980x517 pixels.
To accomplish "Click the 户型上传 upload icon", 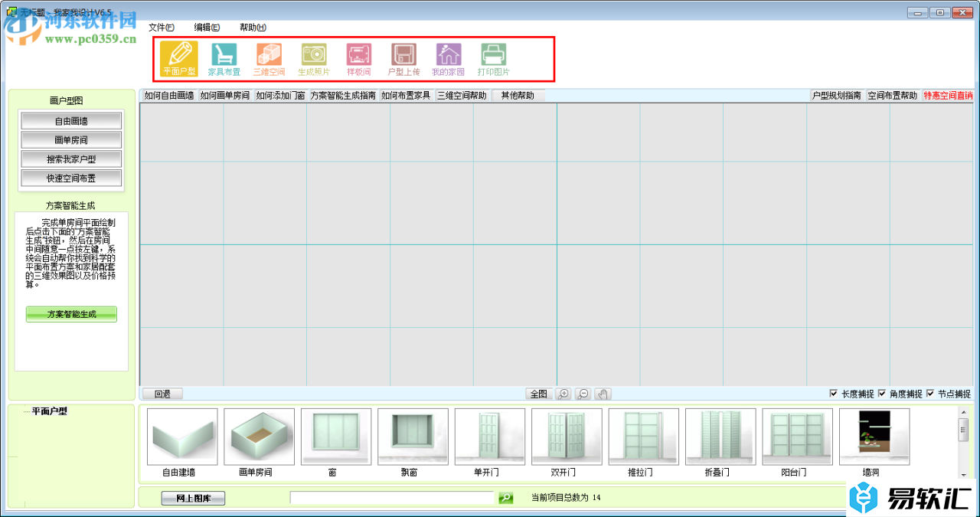I will pos(403,60).
